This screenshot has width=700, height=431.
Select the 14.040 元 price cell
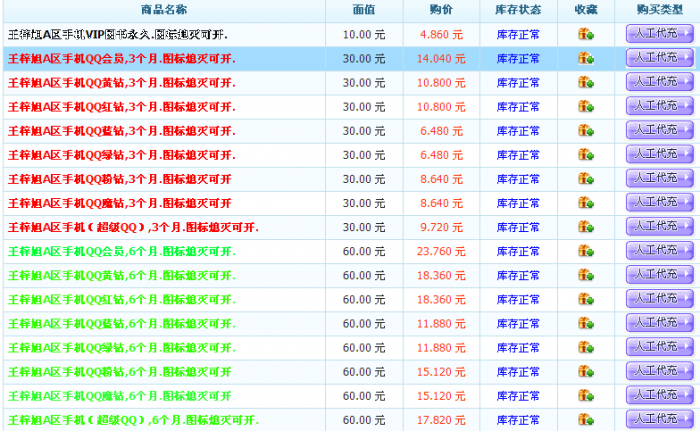[x=441, y=59]
